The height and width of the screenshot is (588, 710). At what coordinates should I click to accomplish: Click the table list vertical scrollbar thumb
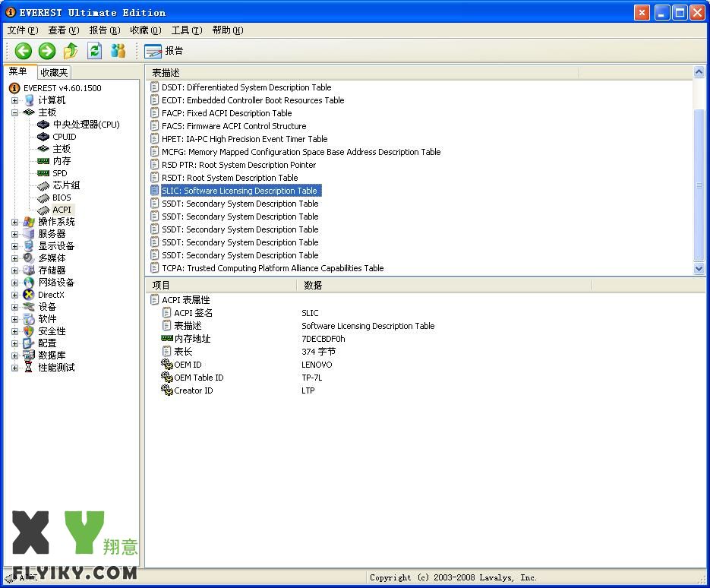699,185
